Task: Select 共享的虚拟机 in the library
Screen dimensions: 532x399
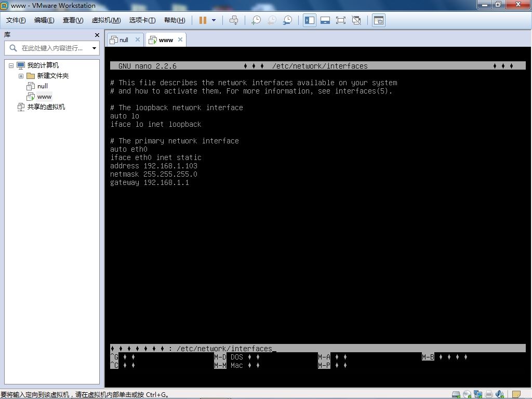Action: pyautogui.click(x=46, y=107)
